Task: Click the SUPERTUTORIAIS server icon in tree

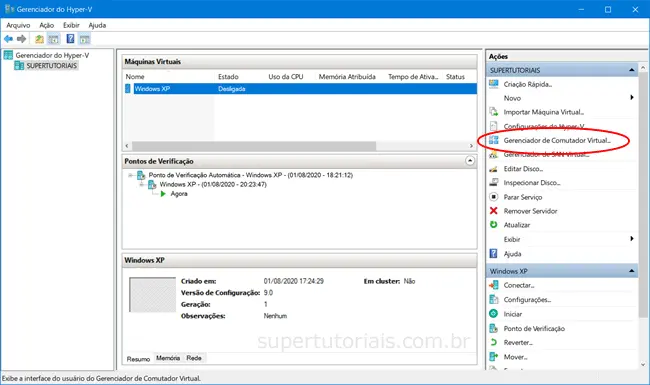Action: (x=19, y=65)
